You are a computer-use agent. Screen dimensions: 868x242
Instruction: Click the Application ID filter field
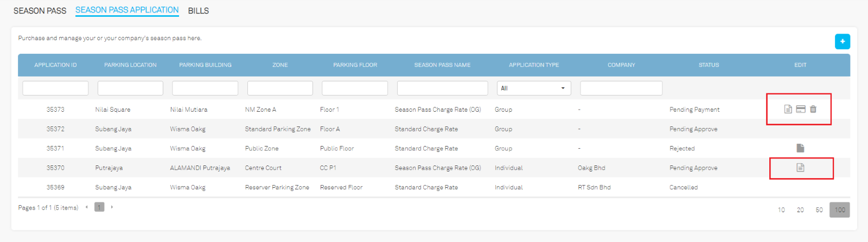click(x=55, y=88)
